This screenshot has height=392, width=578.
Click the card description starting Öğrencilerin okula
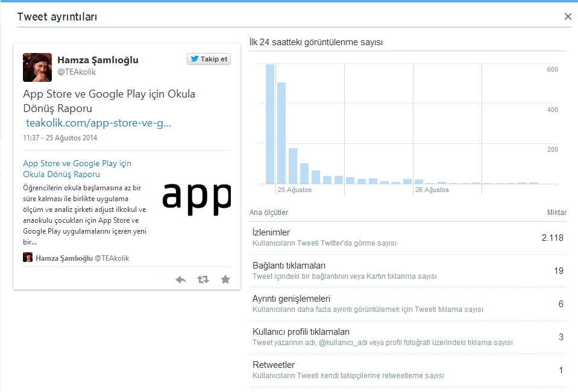pyautogui.click(x=85, y=215)
